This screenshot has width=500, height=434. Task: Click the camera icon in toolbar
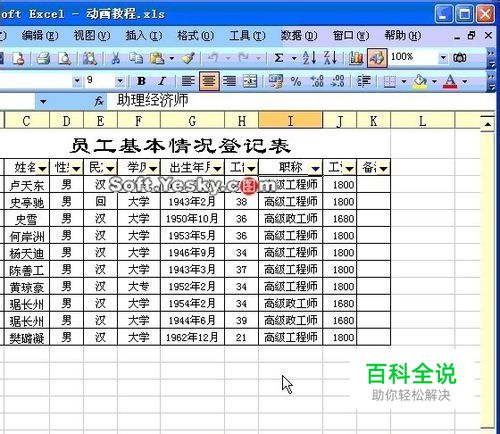[x=460, y=58]
